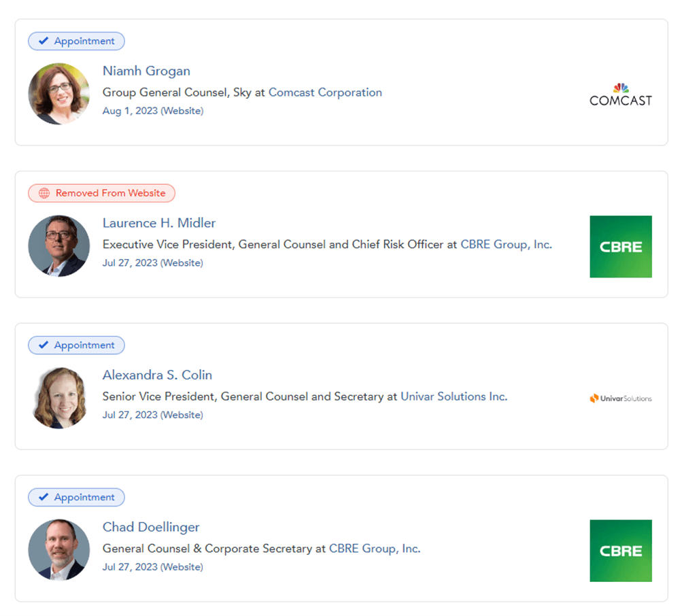Select the Chad Doellinger name link
This screenshot has width=680, height=616.
click(x=151, y=527)
